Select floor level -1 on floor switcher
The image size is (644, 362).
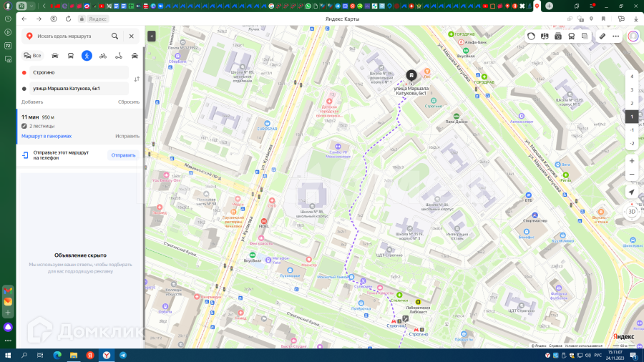click(x=632, y=130)
